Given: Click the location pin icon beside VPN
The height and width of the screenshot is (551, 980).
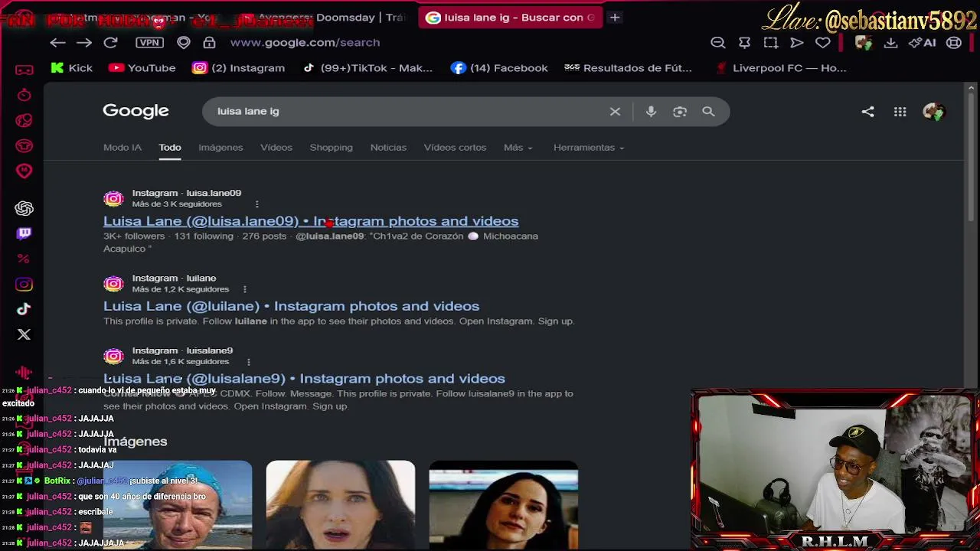Looking at the screenshot, I should pyautogui.click(x=184, y=43).
